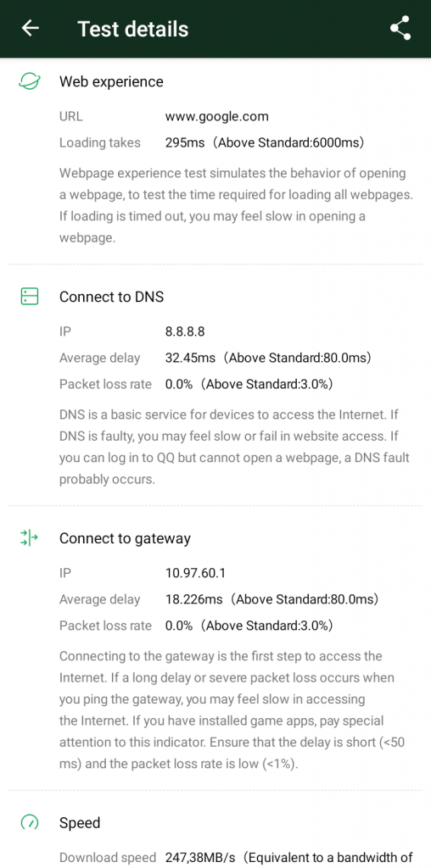Select the Test details title
431x868 pixels.
click(x=133, y=29)
